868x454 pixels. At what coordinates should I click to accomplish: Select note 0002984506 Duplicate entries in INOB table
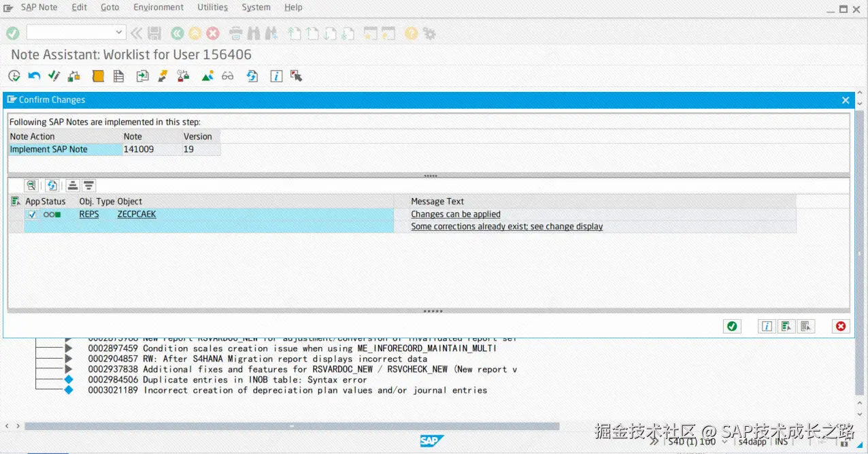227,380
